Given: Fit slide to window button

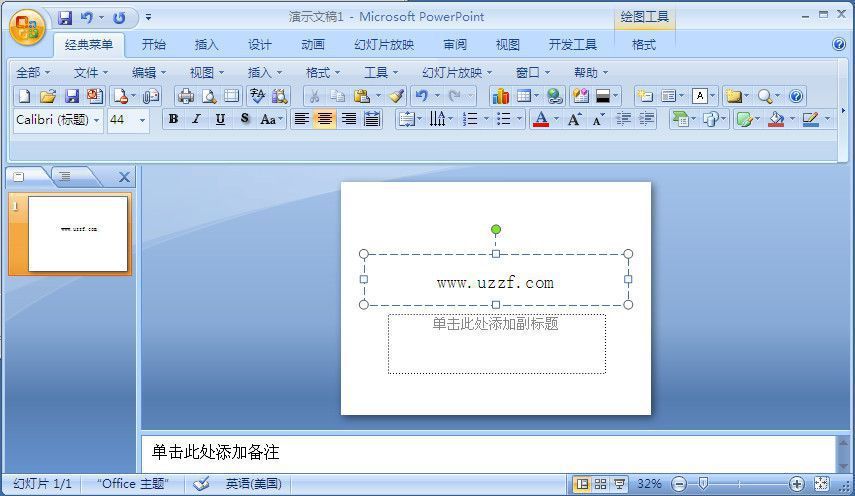Looking at the screenshot, I should (821, 483).
